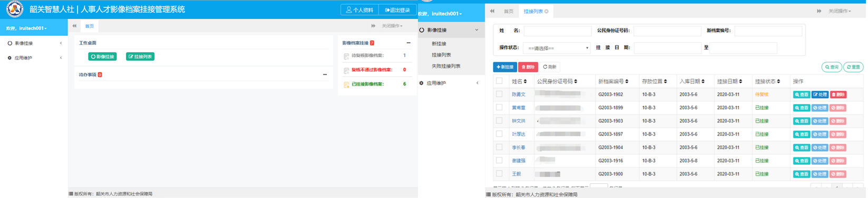Open the 操作状态 select dropdown
This screenshot has width=868, height=198.
[x=557, y=48]
